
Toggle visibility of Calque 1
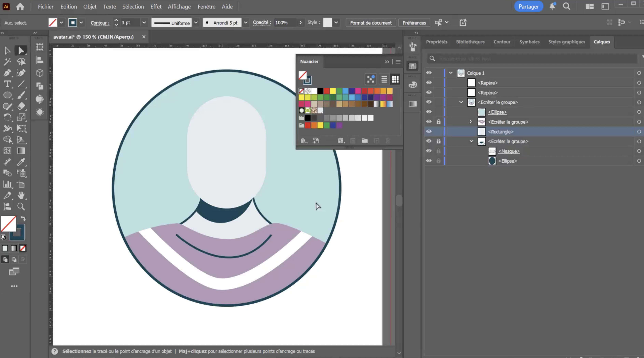[429, 73]
